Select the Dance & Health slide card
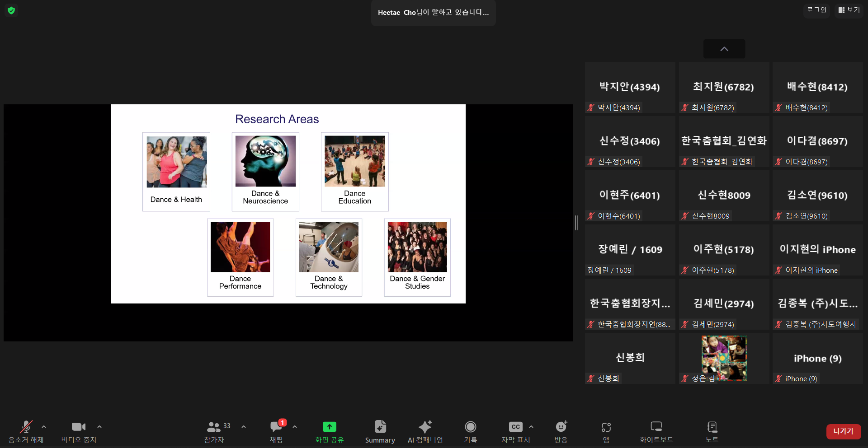Screen dimensions: 868x448 click(x=176, y=172)
